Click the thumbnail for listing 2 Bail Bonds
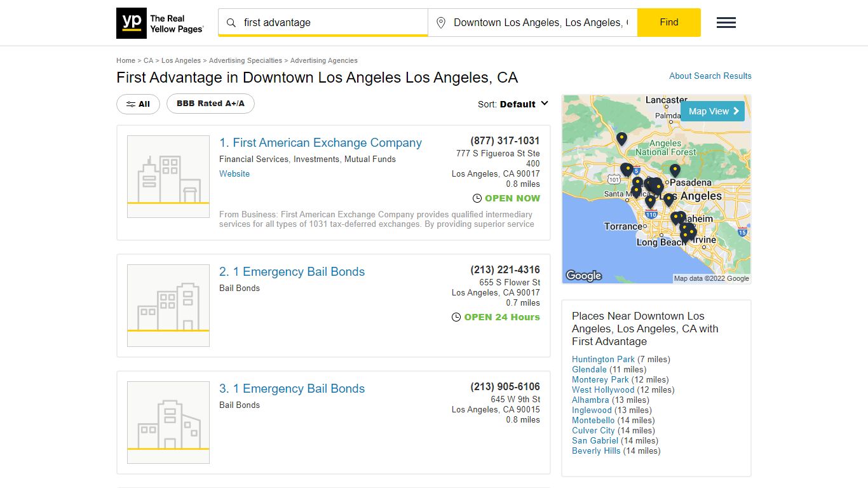The image size is (868, 488). (x=168, y=306)
